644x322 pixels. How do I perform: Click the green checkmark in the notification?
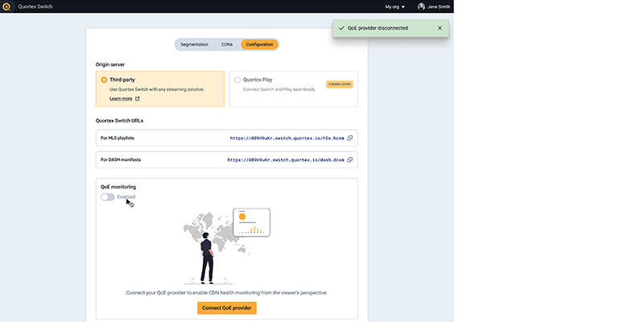(x=341, y=28)
